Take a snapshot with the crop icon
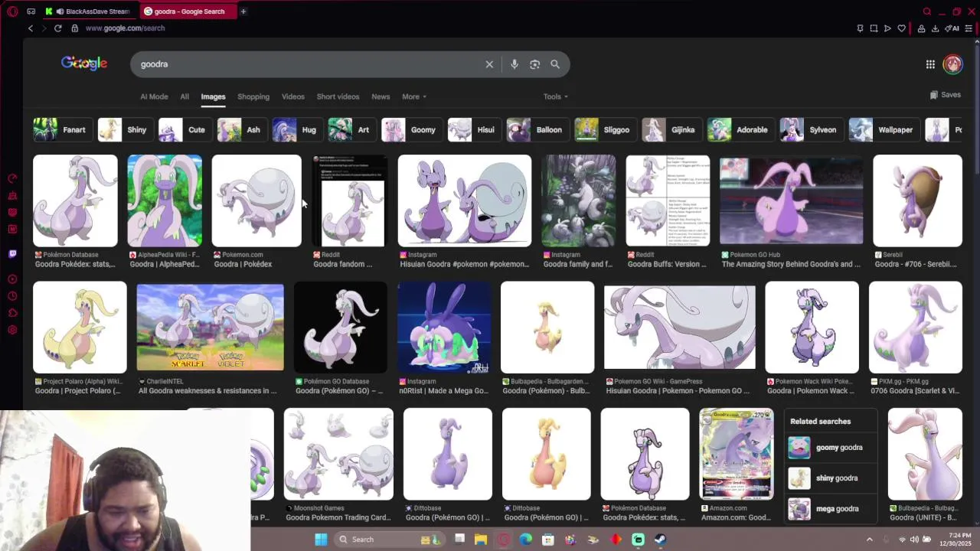Screen dimensions: 980x551 874,28
